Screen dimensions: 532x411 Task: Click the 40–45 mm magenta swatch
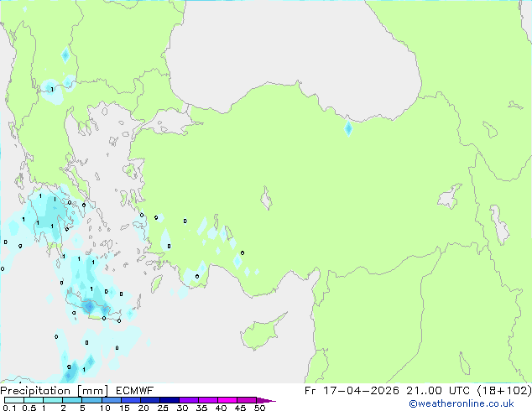coord(227,400)
